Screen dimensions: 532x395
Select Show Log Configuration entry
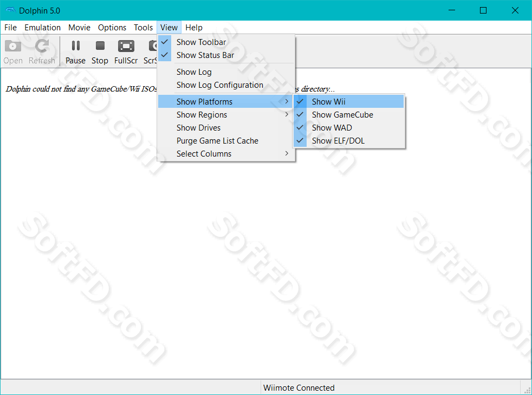click(x=226, y=85)
